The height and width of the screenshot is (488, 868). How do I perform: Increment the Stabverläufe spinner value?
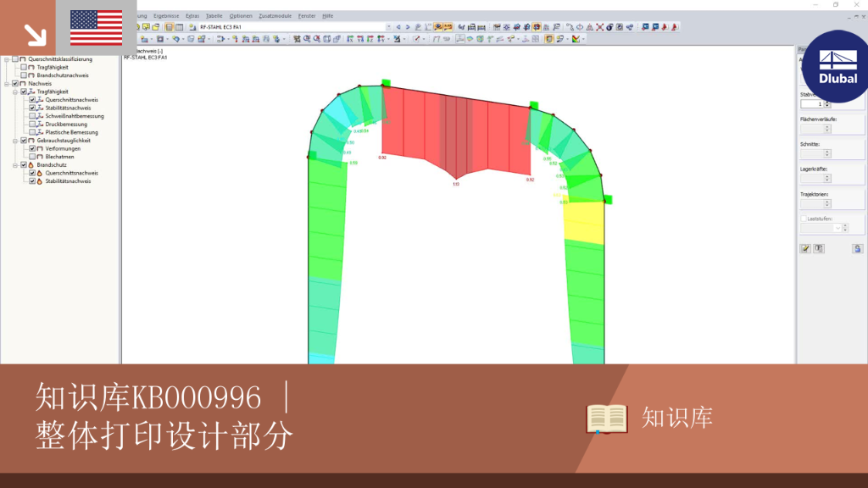827,102
